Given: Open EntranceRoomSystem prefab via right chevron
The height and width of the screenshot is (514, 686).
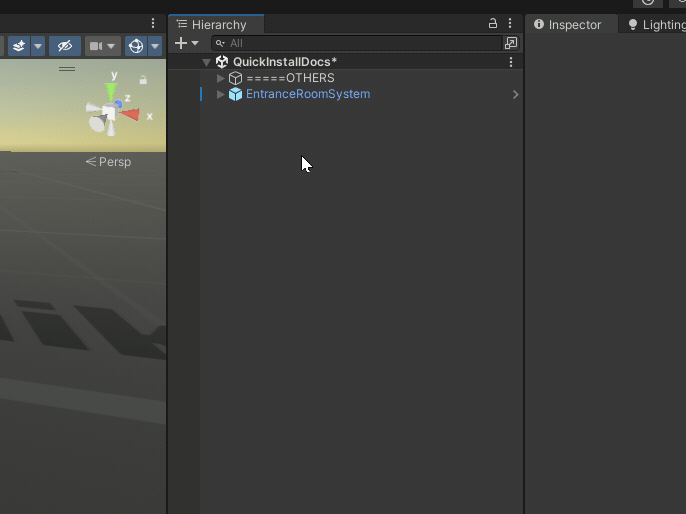Looking at the screenshot, I should point(515,94).
